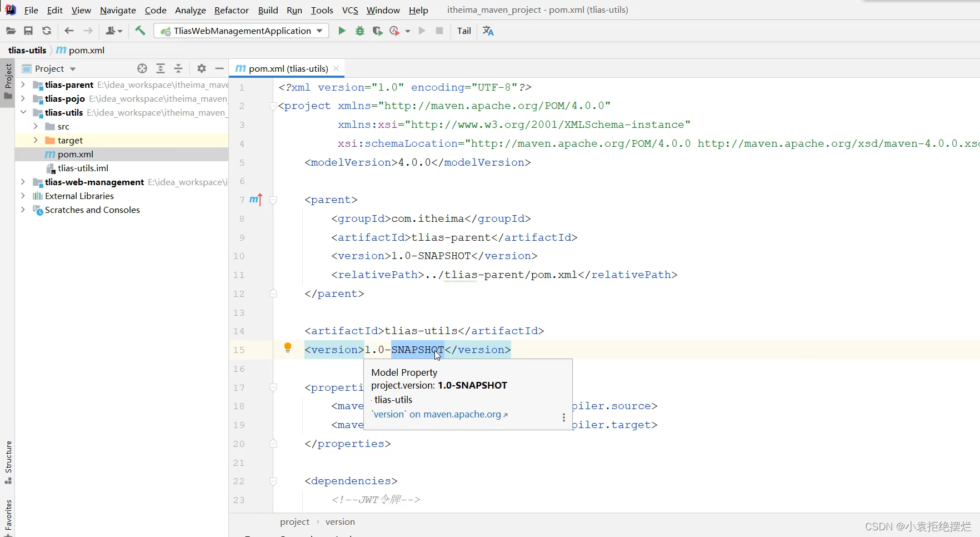
Task: Open the Refactor menu
Action: click(x=232, y=10)
